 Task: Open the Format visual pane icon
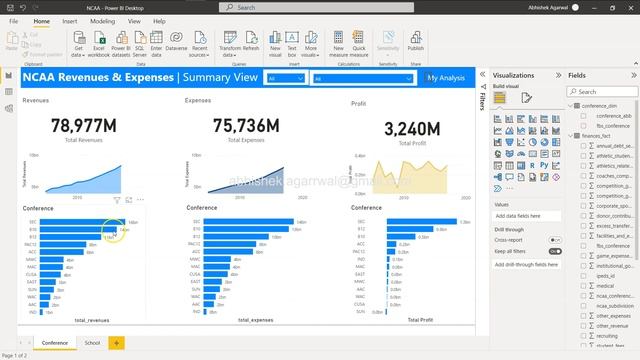(x=527, y=98)
